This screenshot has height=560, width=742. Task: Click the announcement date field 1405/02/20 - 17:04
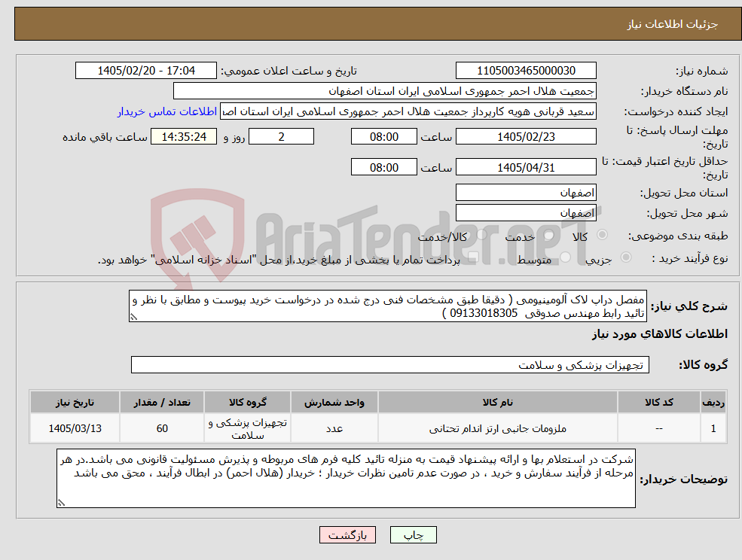tap(145, 71)
